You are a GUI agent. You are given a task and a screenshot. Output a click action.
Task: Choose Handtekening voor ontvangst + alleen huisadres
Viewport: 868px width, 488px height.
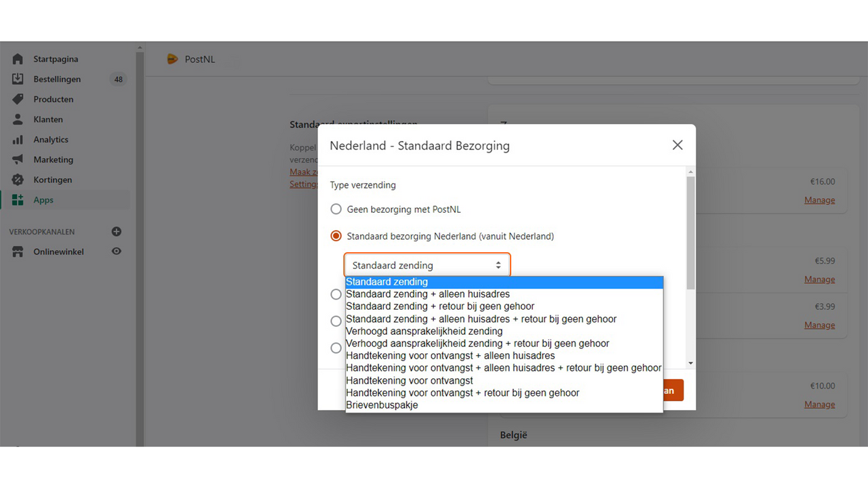[504, 356]
